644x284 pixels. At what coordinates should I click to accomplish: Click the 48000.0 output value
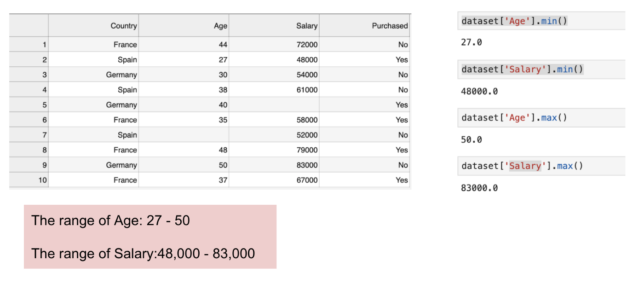click(x=479, y=91)
